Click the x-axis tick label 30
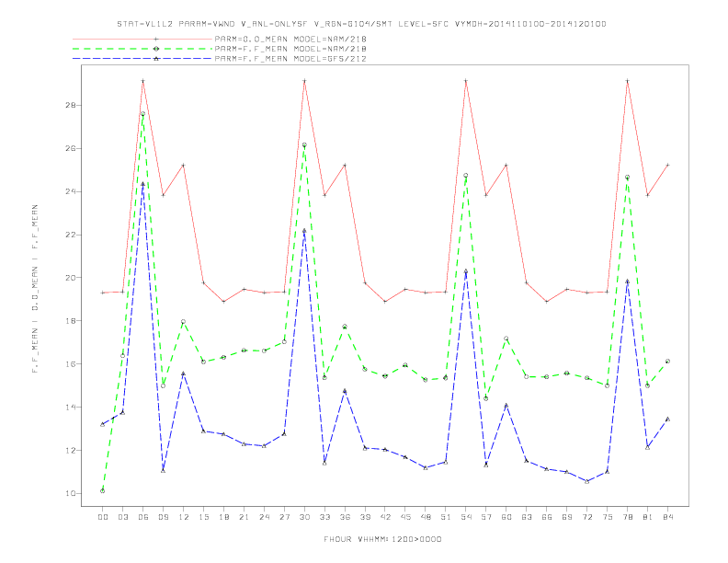 tap(304, 517)
